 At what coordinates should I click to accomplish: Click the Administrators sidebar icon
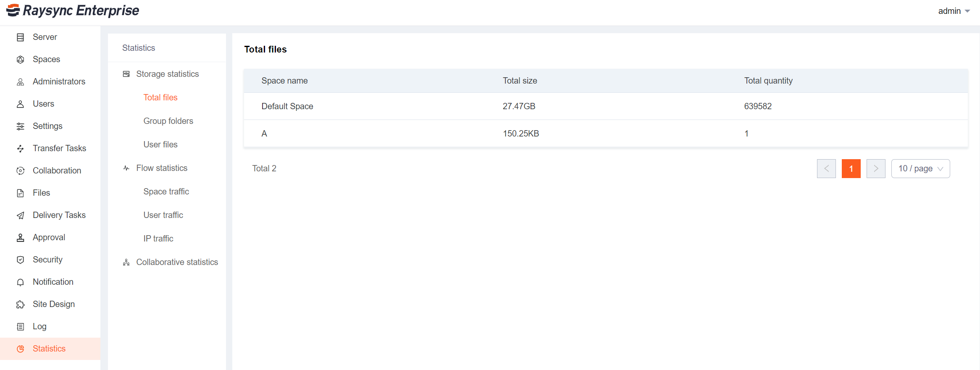(x=20, y=82)
